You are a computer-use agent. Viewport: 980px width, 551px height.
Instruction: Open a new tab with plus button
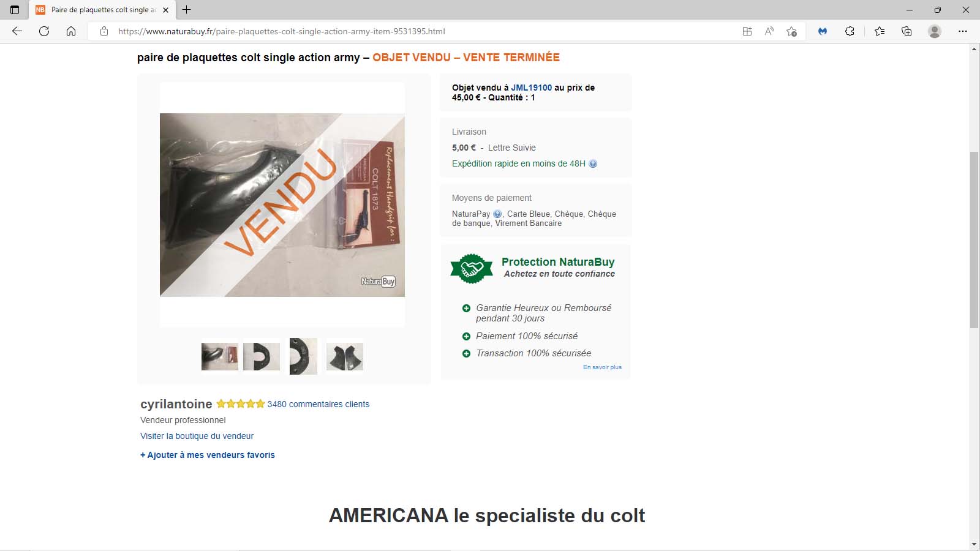[187, 10]
